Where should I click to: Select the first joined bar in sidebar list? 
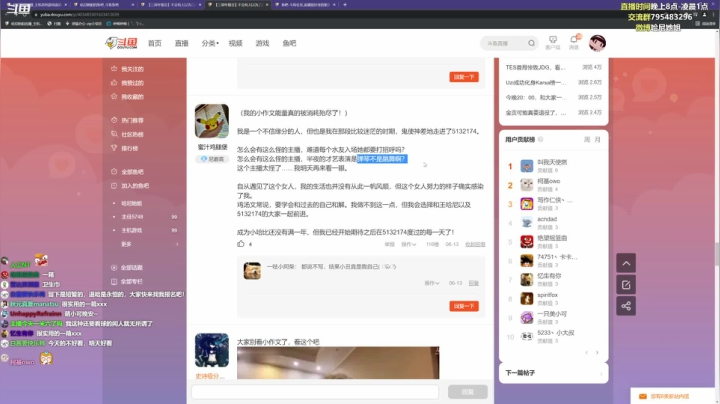tap(131, 203)
